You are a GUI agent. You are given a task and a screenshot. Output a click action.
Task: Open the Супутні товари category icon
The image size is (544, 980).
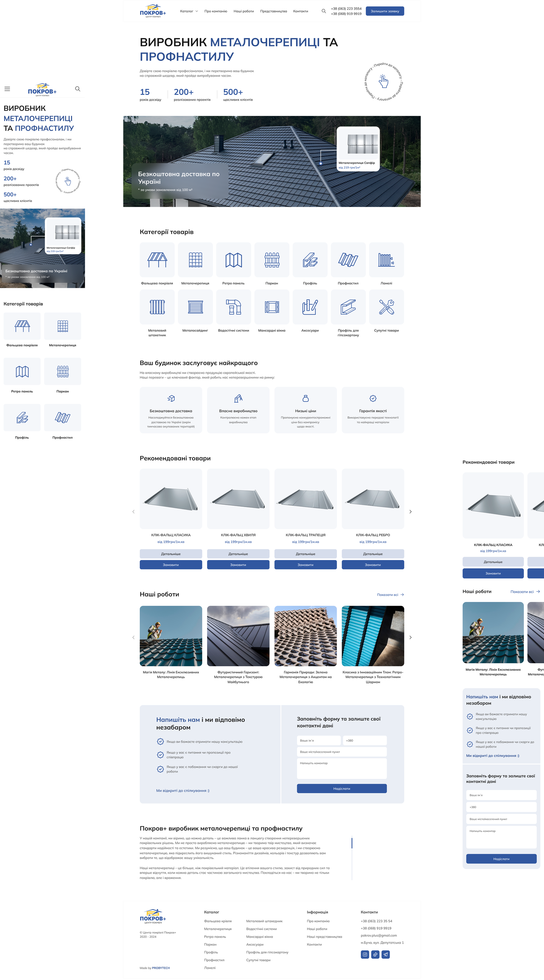pos(386,307)
